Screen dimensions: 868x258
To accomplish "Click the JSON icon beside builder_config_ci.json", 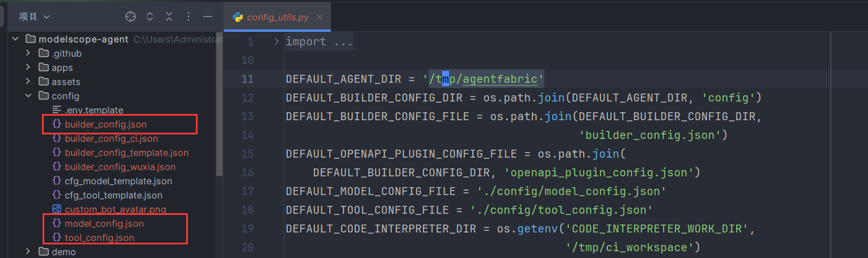I will pyautogui.click(x=56, y=138).
